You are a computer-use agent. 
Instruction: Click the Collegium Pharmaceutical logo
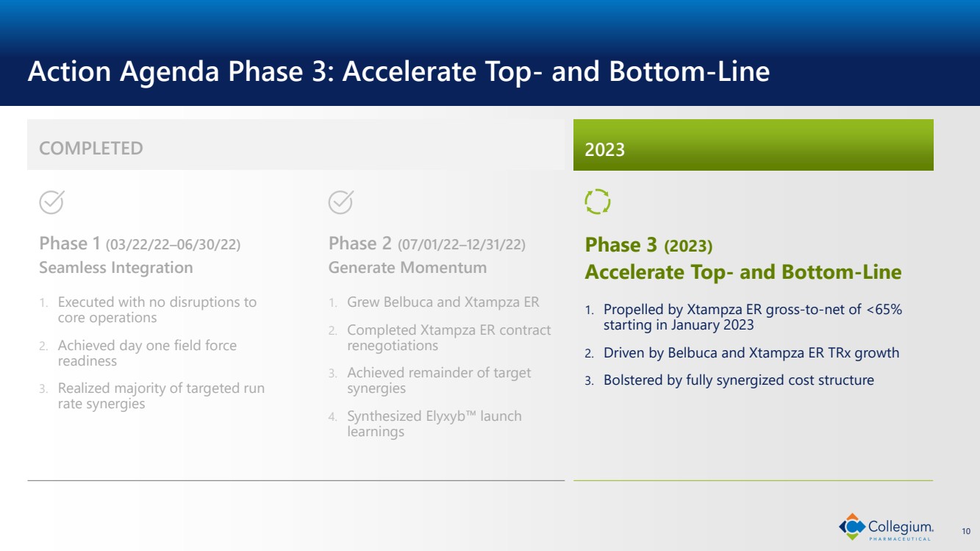point(887,527)
